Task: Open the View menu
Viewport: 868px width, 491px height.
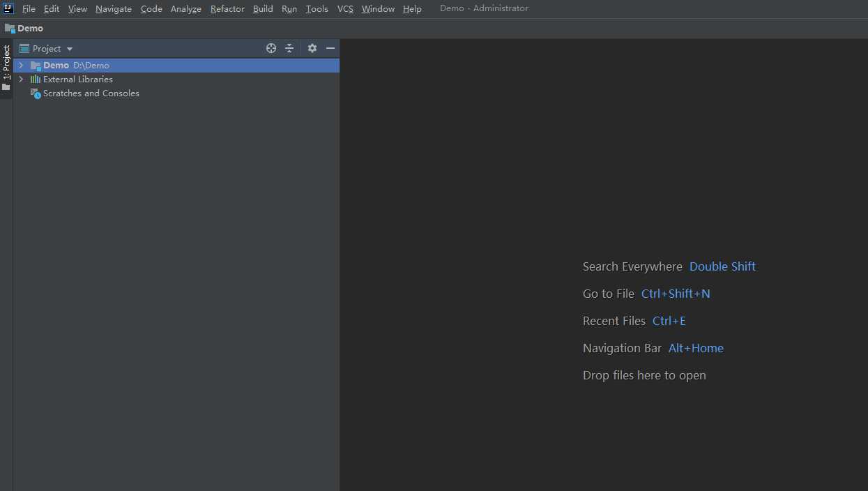Action: pyautogui.click(x=77, y=9)
